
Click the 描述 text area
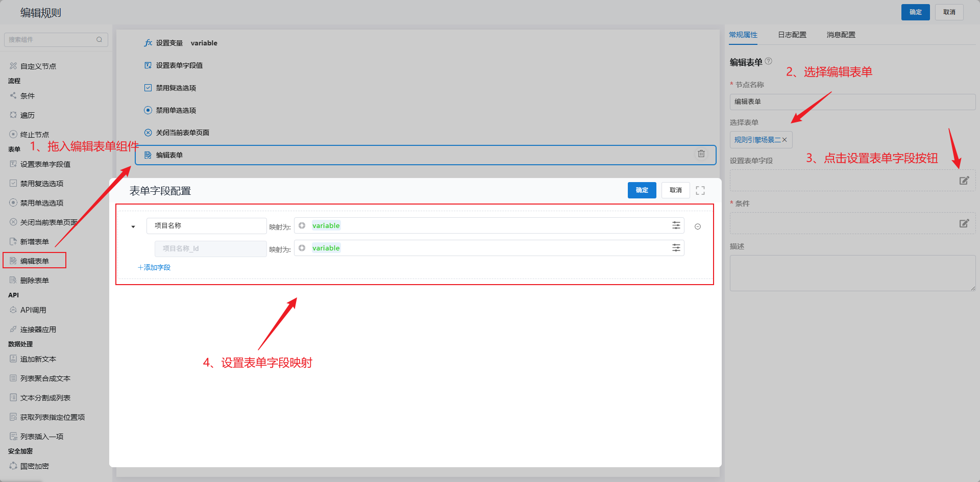pos(852,273)
